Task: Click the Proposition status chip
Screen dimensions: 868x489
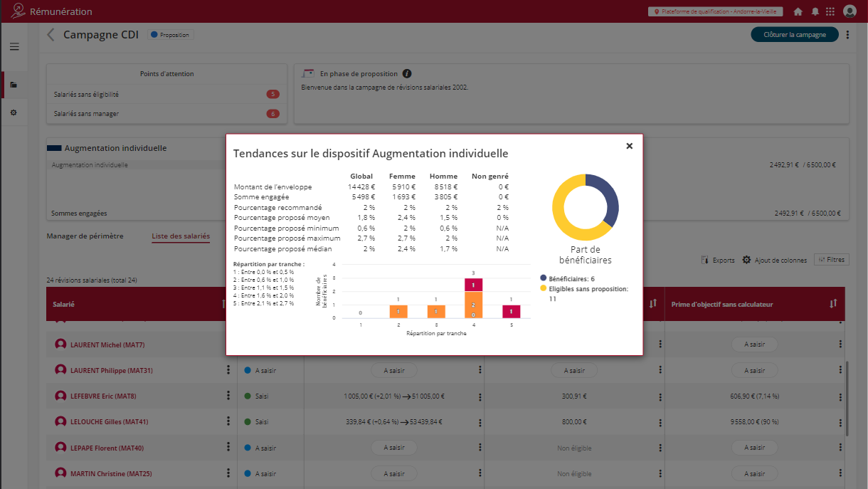Action: pyautogui.click(x=171, y=34)
